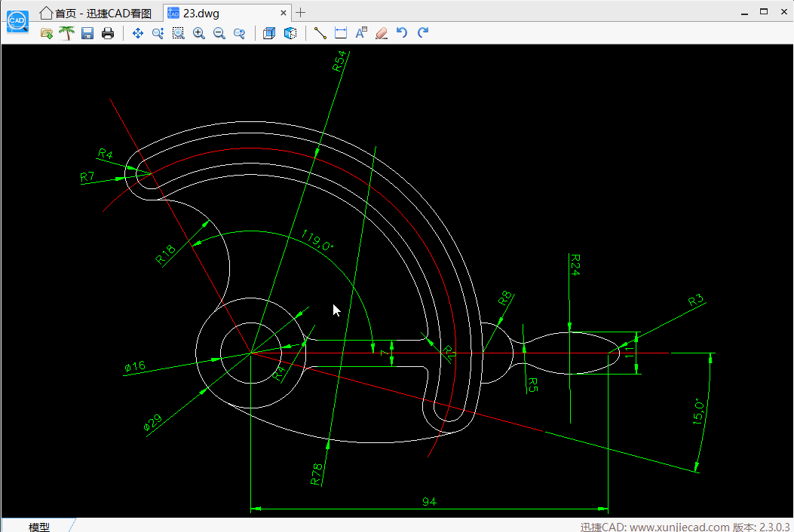
Task: Close the 23.dwg tab
Action: coord(284,13)
